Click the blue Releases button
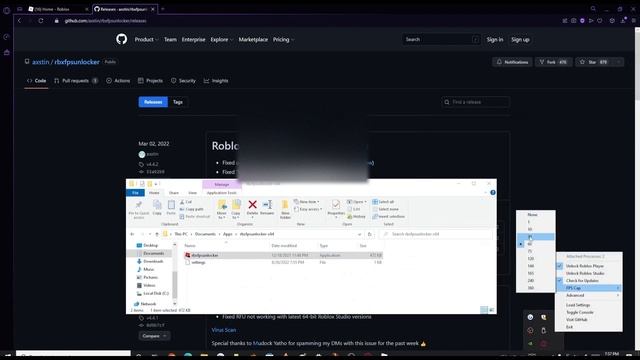The width and height of the screenshot is (640, 360). click(x=153, y=102)
